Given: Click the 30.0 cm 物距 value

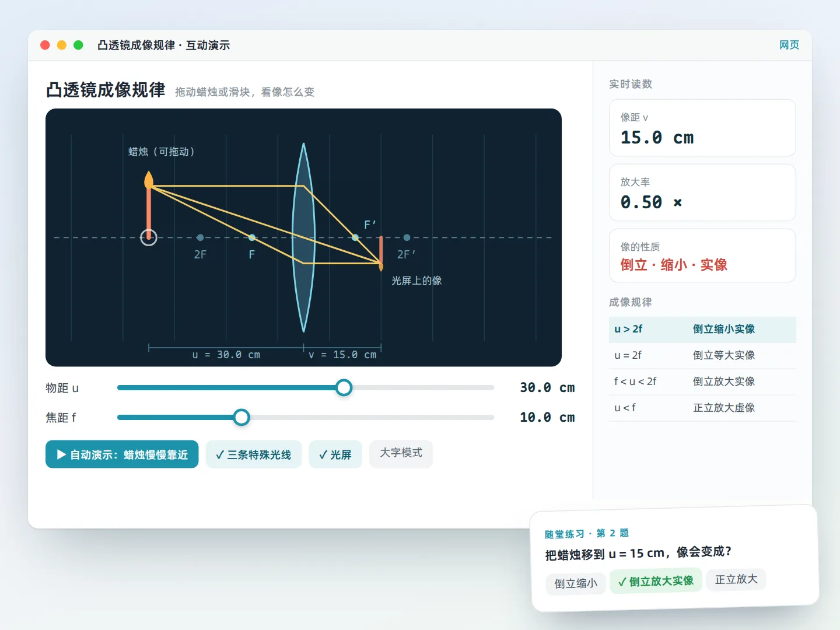Looking at the screenshot, I should 547,388.
